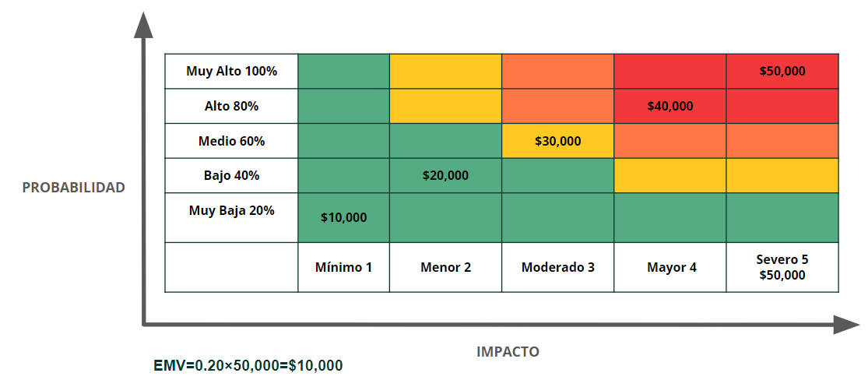Click the "Menor 2" column header
Screen dimensions: 868x380
pyautogui.click(x=445, y=267)
